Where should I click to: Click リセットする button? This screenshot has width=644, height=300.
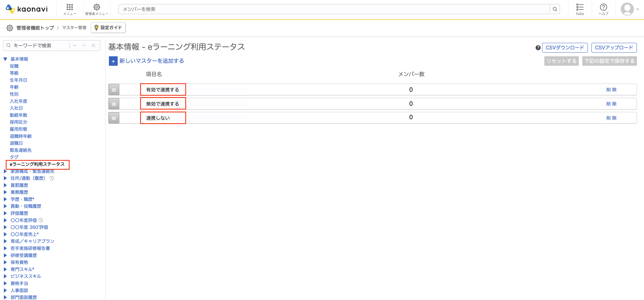(x=562, y=61)
